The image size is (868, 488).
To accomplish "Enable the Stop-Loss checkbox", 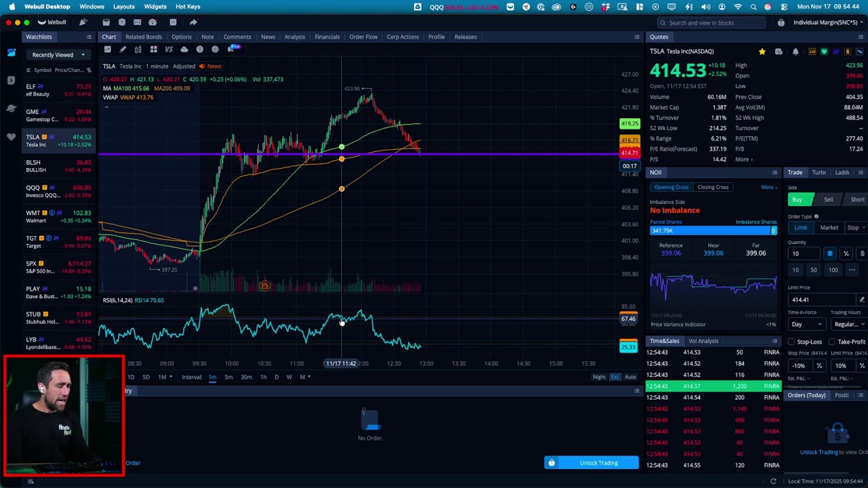I will [x=791, y=342].
